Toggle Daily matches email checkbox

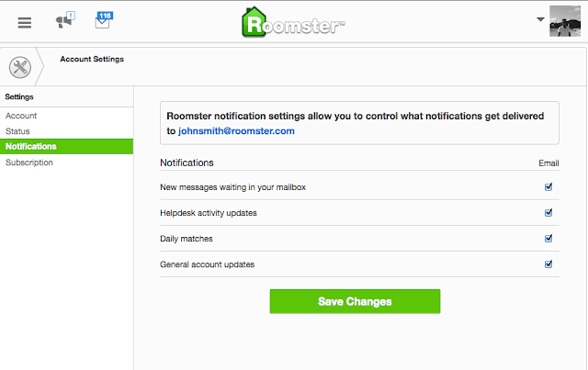click(x=548, y=238)
